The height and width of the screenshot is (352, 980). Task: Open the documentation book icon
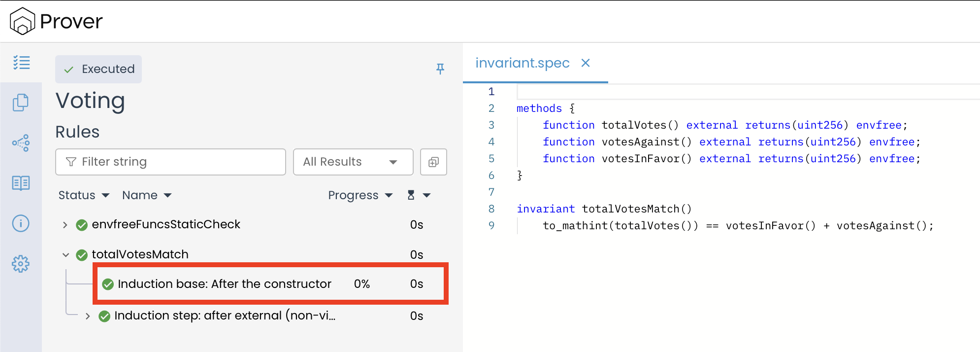click(21, 183)
